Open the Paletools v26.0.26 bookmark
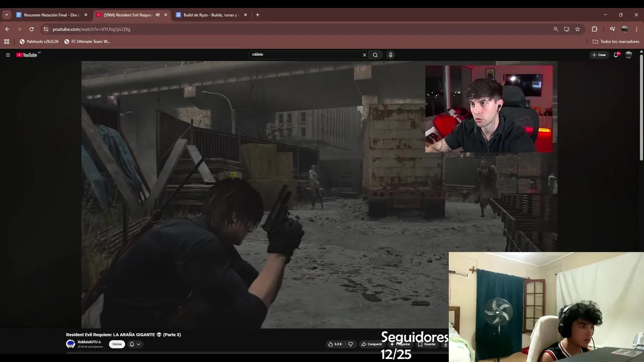 [x=39, y=42]
